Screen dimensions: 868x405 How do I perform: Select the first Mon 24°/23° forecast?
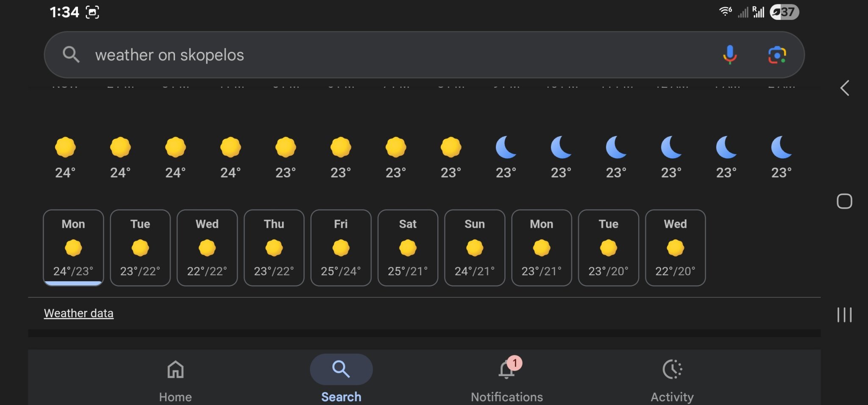point(73,248)
